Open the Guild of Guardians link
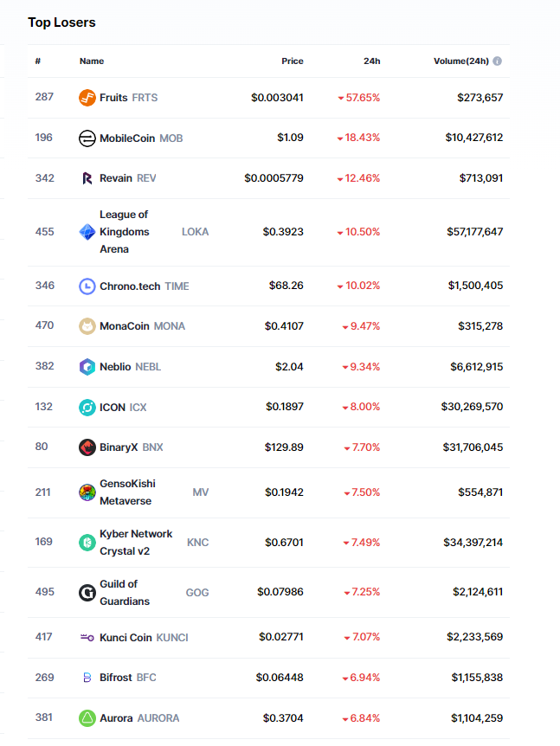560x746 pixels. click(125, 593)
